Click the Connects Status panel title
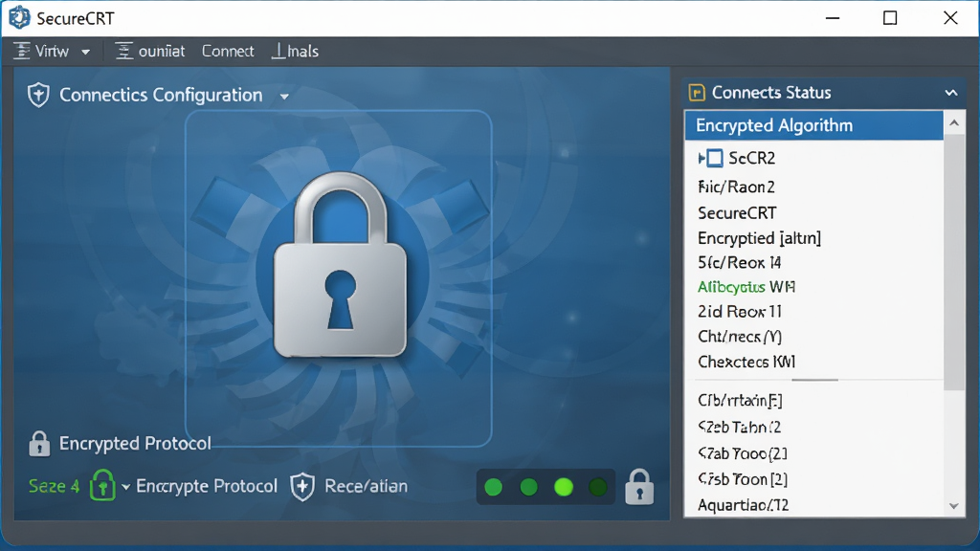 [x=771, y=93]
